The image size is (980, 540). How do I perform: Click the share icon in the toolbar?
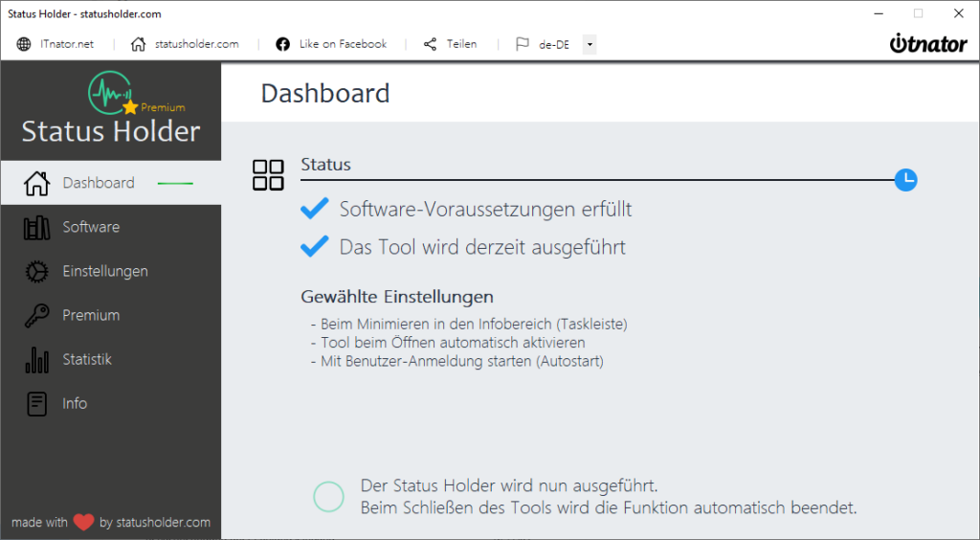[x=430, y=44]
